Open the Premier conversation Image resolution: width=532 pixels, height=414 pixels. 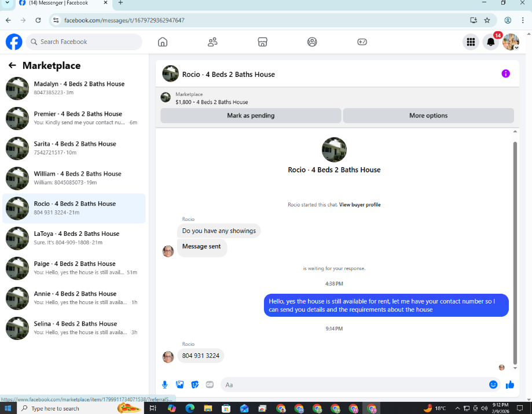point(74,118)
